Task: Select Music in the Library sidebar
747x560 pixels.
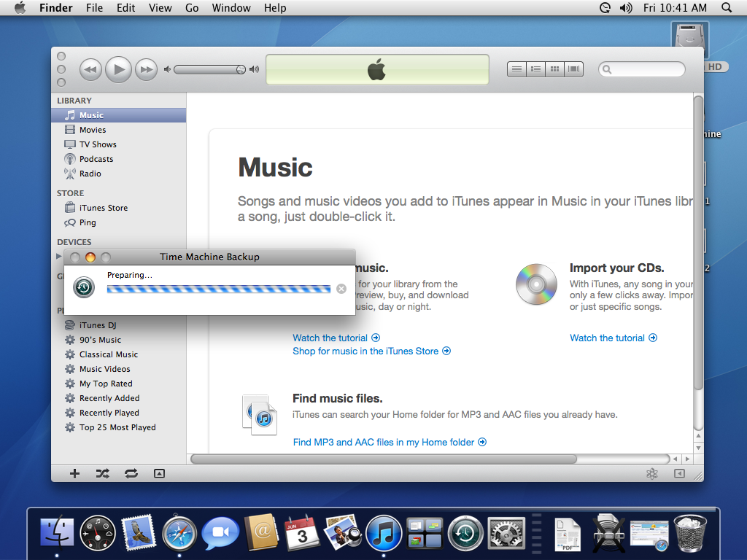Action: [119, 115]
